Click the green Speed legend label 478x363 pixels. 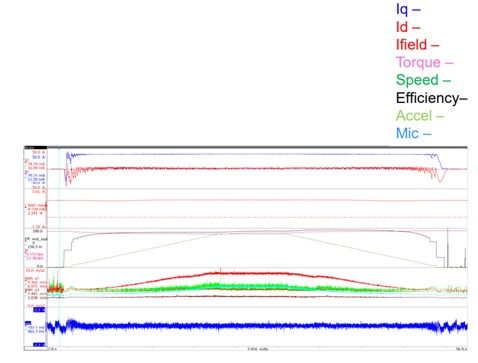(423, 80)
